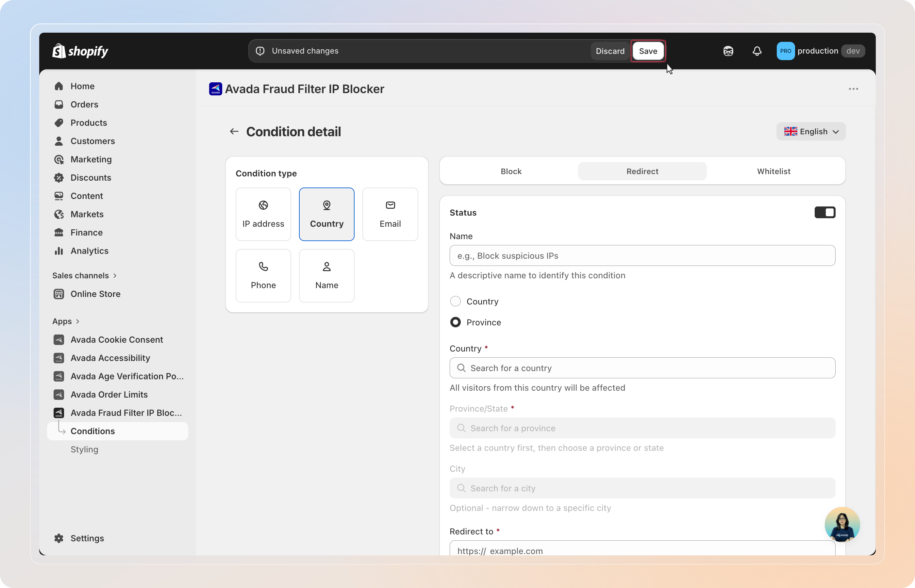Click the Customers person icon

[x=59, y=141]
